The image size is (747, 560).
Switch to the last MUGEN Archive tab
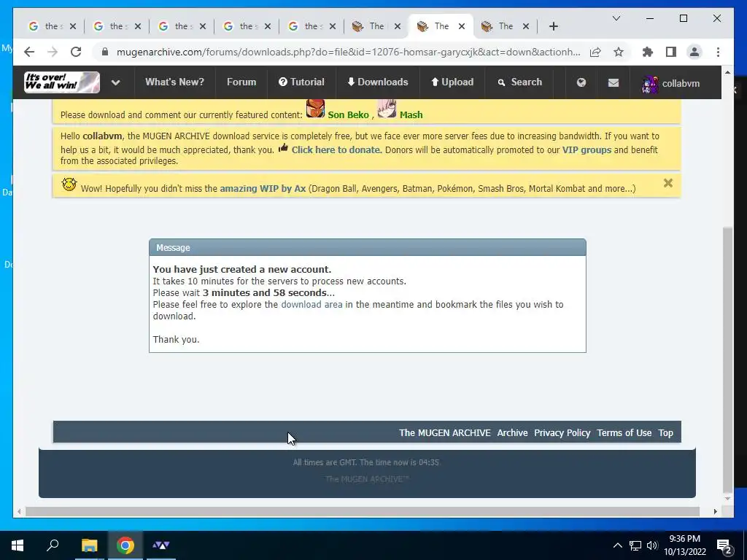pyautogui.click(x=505, y=26)
